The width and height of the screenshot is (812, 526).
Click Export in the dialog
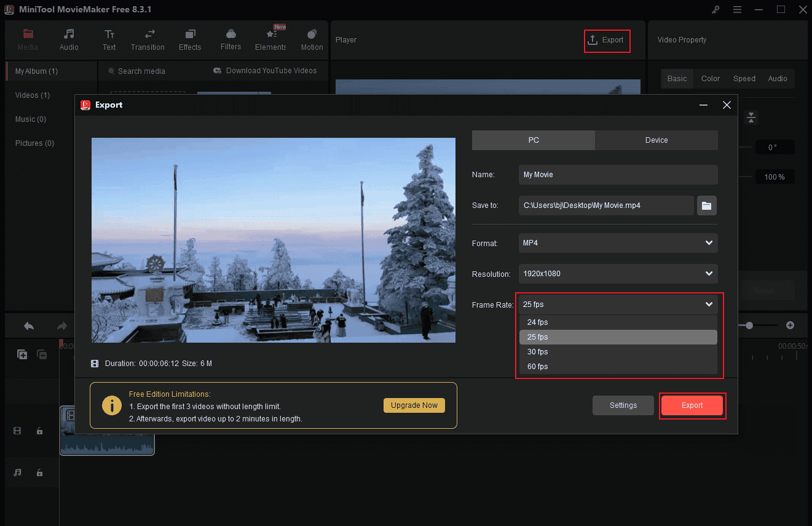[x=692, y=405]
